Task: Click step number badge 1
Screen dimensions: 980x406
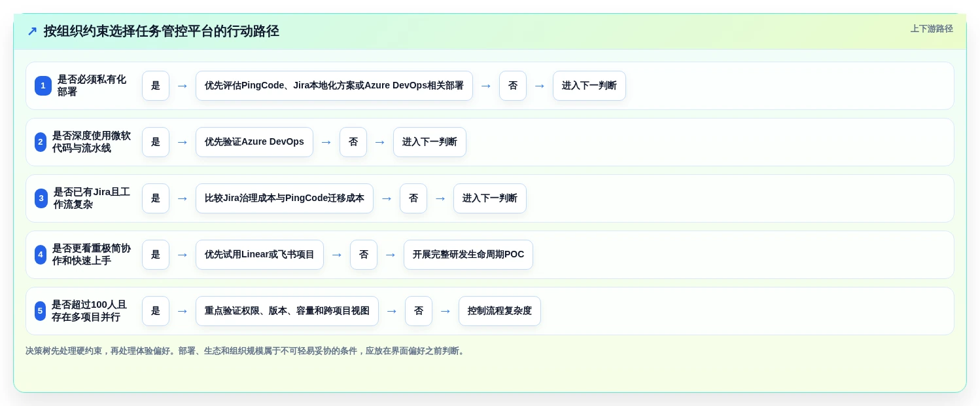Action: (x=43, y=86)
